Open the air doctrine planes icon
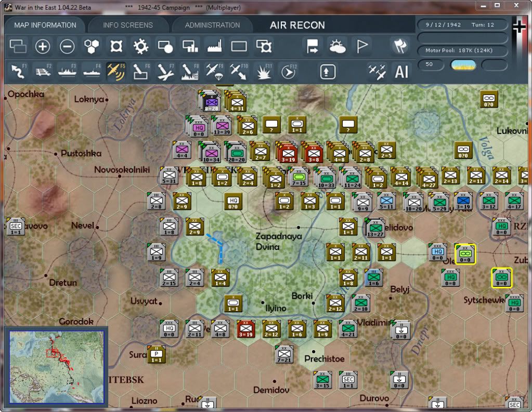 coord(377,72)
